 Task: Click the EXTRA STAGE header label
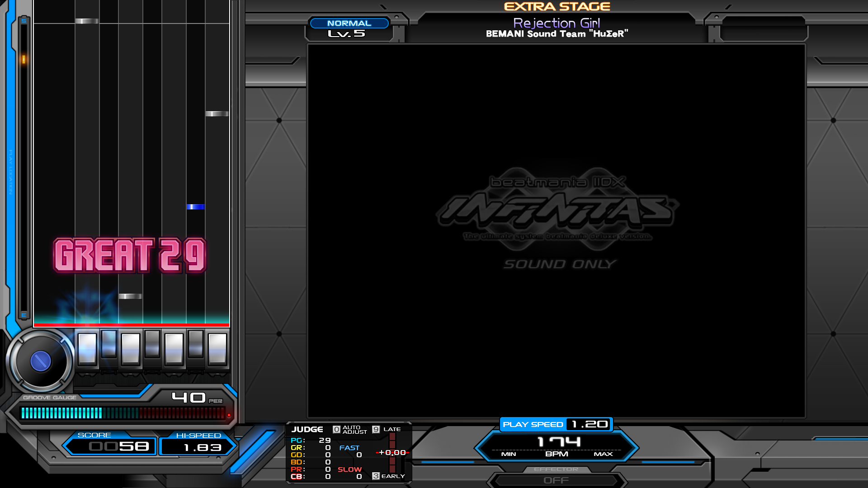tap(557, 7)
